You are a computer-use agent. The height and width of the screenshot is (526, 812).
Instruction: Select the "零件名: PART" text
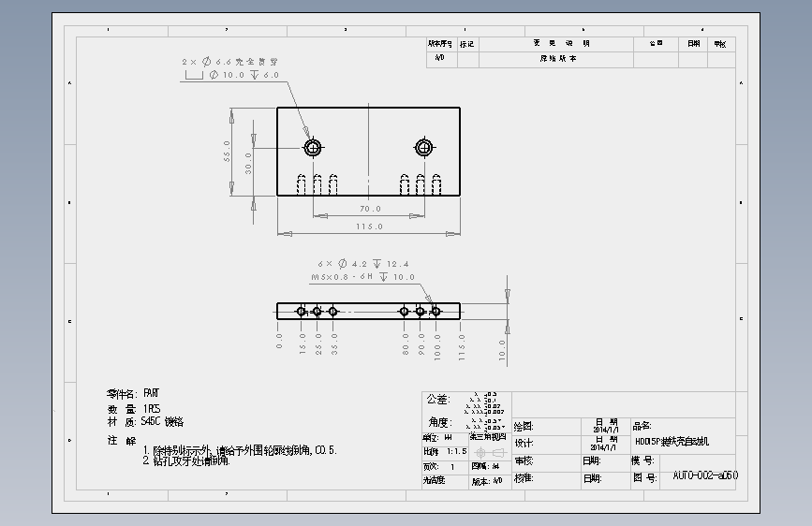tap(133, 393)
